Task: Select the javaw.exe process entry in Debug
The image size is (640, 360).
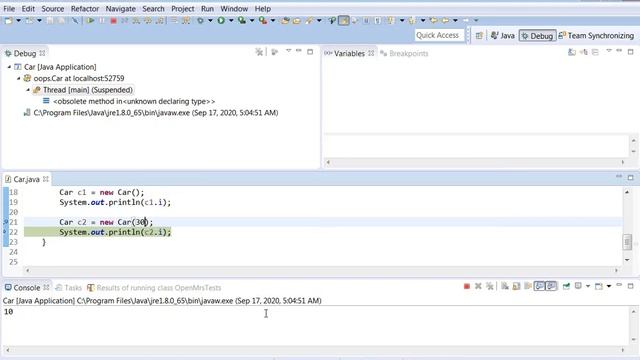Action: (151, 113)
